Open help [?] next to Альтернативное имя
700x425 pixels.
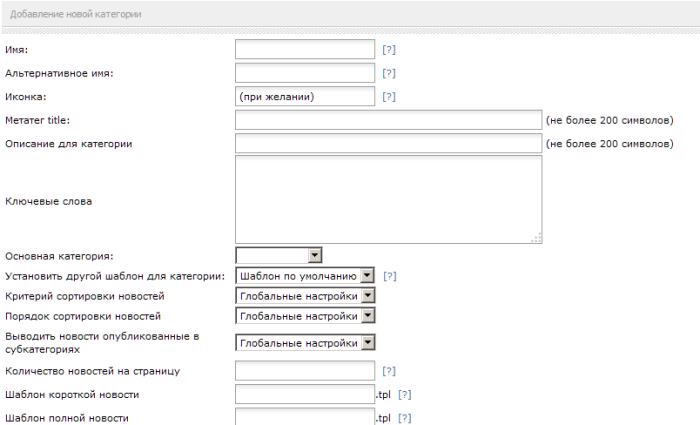pyautogui.click(x=389, y=73)
